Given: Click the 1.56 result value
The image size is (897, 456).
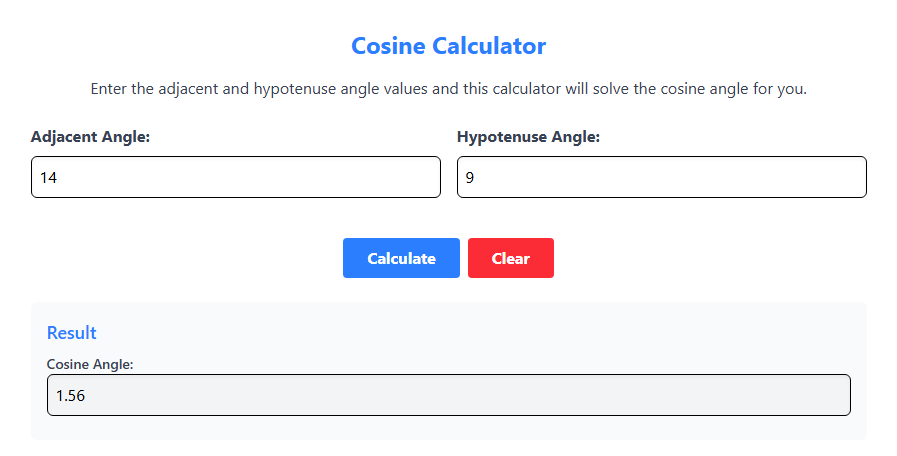Looking at the screenshot, I should click(70, 396).
